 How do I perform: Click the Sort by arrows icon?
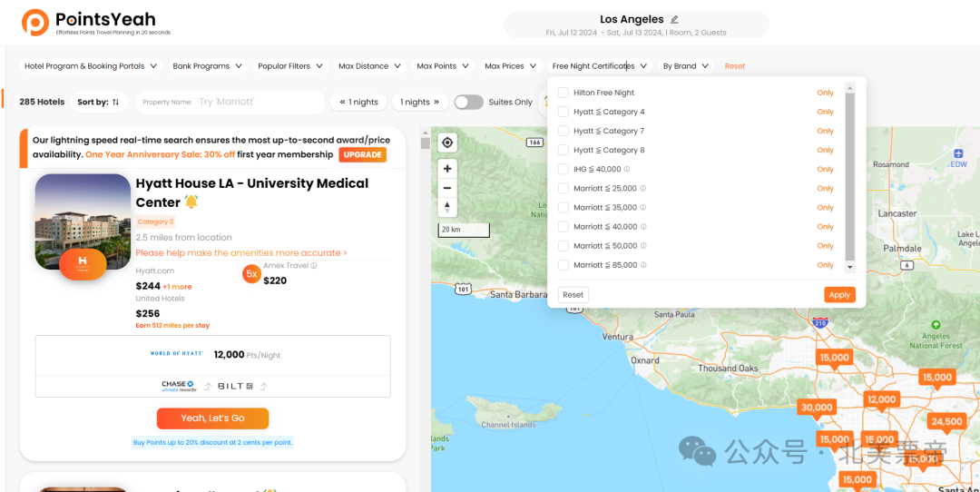pos(115,102)
